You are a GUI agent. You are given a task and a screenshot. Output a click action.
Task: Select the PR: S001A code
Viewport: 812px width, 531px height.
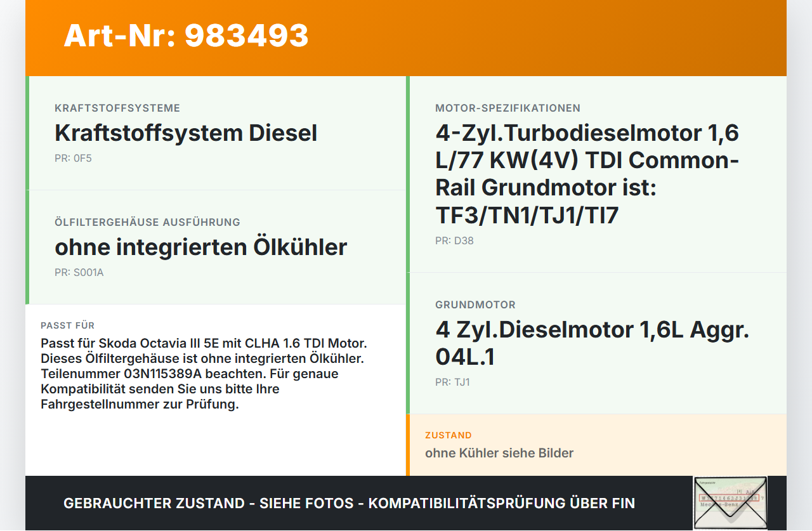tap(78, 272)
